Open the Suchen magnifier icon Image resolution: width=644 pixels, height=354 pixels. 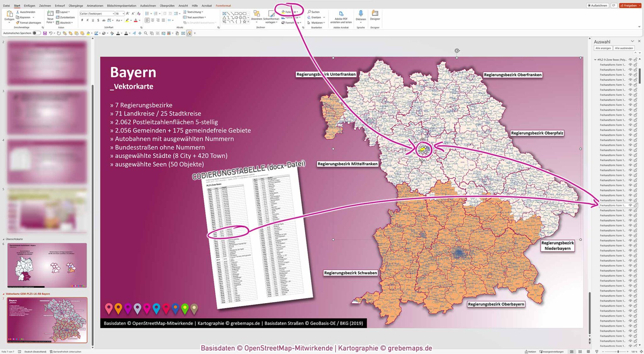pos(309,12)
